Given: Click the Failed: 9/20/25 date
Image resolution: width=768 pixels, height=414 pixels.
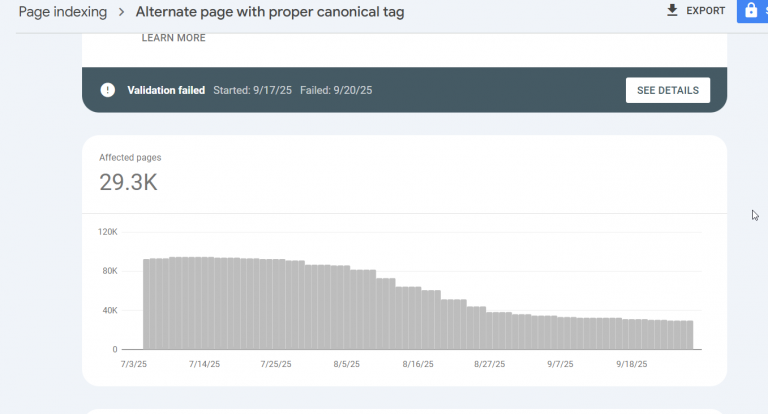Looking at the screenshot, I should coord(338,90).
